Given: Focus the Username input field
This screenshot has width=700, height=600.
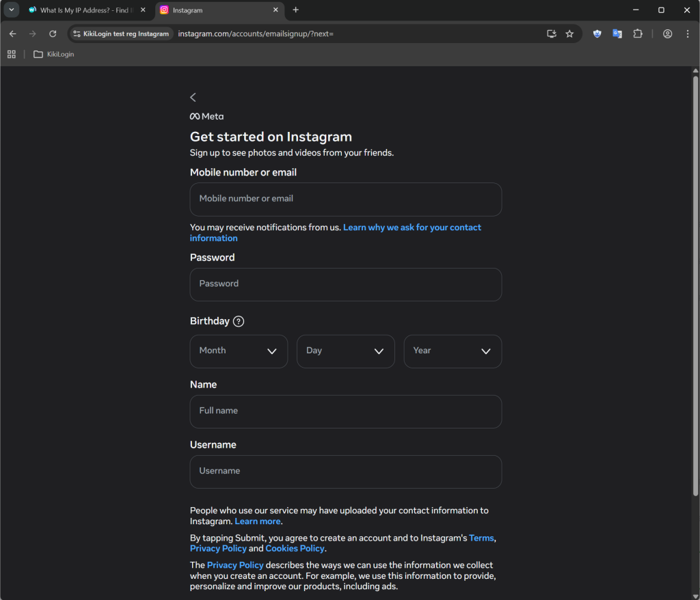Looking at the screenshot, I should 345,472.
